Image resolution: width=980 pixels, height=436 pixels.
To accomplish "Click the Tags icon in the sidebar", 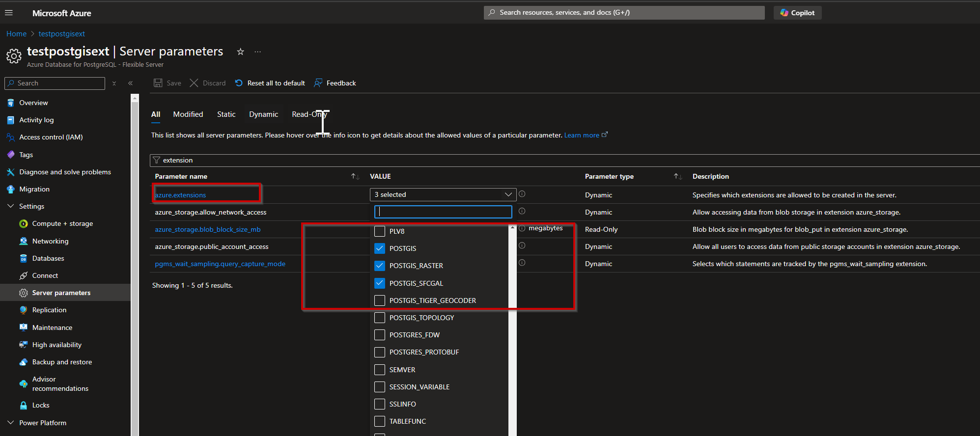I will pos(10,155).
